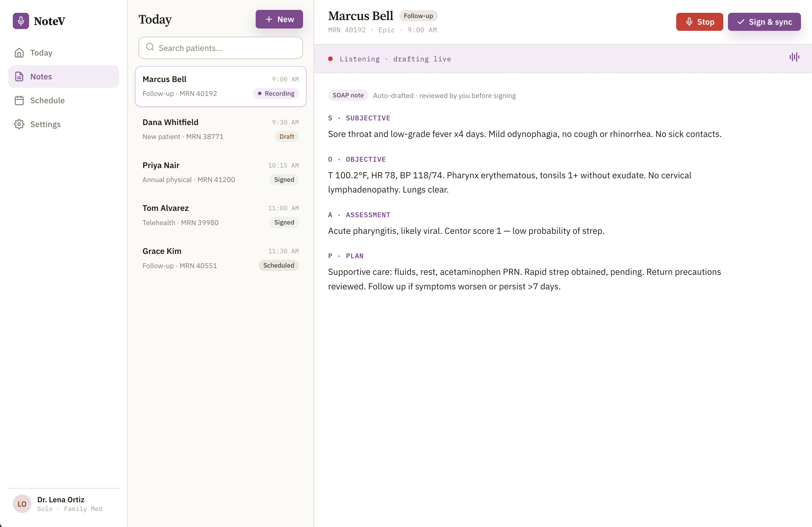The width and height of the screenshot is (812, 527).
Task: Click the Follow-up tag beside Marcus Bell header
Action: coord(418,16)
